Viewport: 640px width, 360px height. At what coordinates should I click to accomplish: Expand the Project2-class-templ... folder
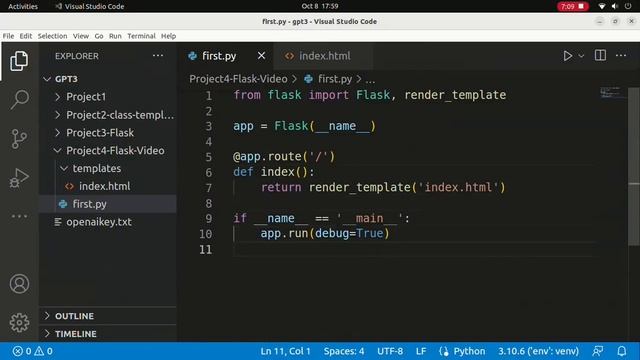58,115
